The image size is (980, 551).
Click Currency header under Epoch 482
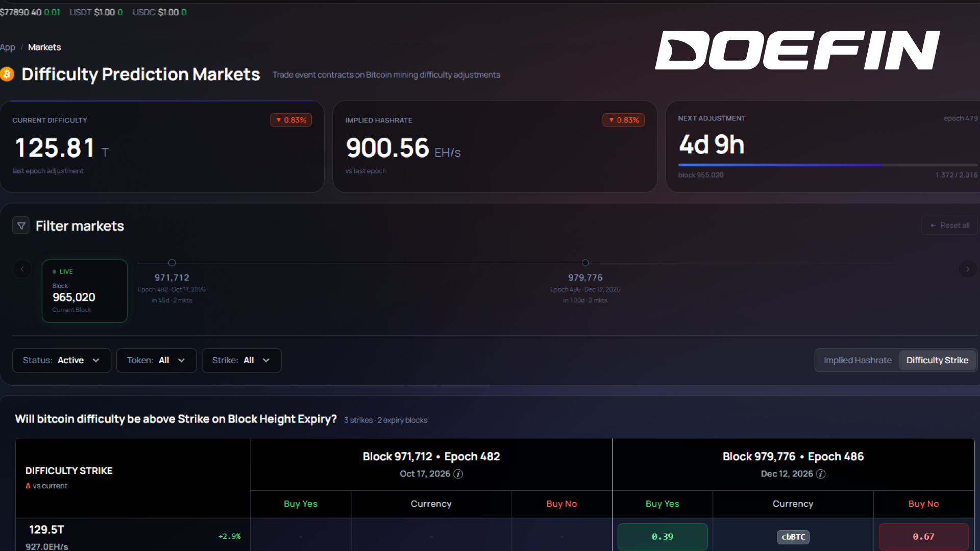click(x=431, y=504)
